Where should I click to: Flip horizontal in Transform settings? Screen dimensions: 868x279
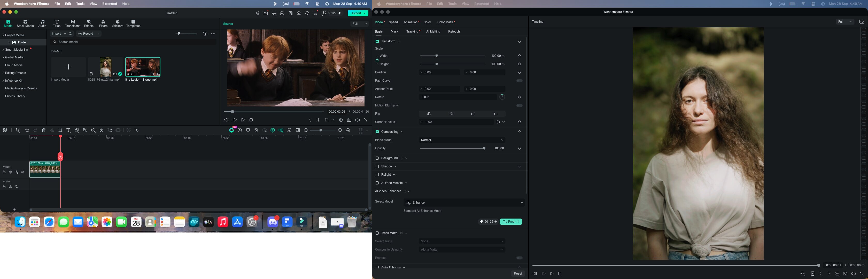(429, 114)
